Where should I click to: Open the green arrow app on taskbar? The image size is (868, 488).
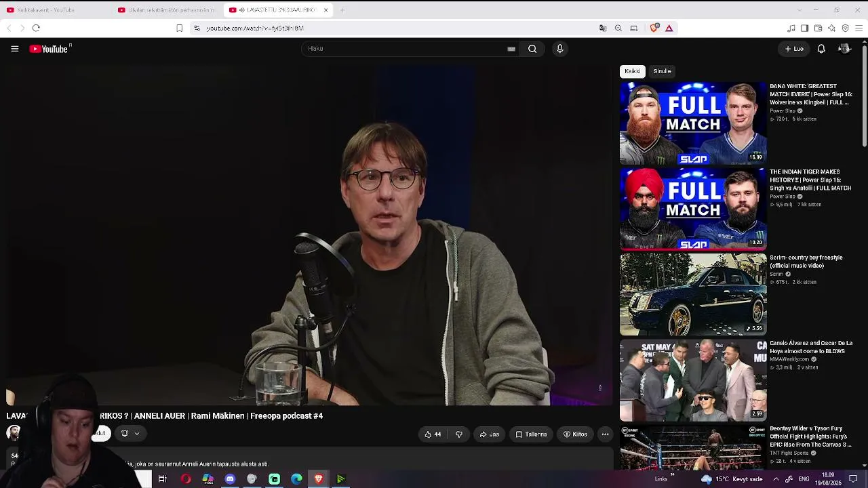coord(341,479)
